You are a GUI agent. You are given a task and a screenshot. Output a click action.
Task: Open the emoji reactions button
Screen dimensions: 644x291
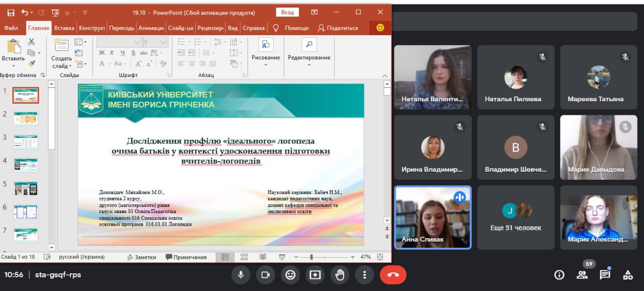pyautogui.click(x=290, y=275)
